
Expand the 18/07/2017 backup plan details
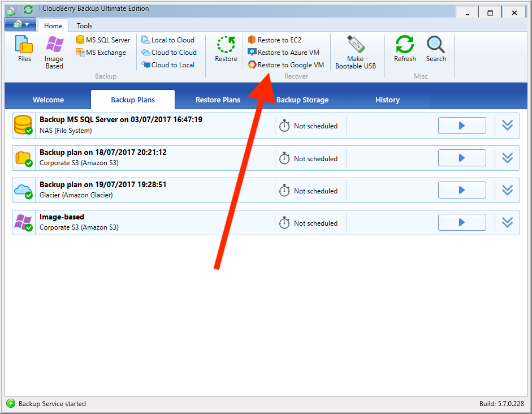pos(507,158)
